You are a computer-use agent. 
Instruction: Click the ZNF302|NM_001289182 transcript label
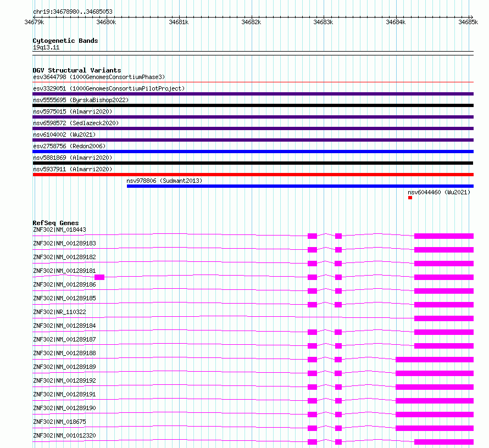(x=64, y=257)
